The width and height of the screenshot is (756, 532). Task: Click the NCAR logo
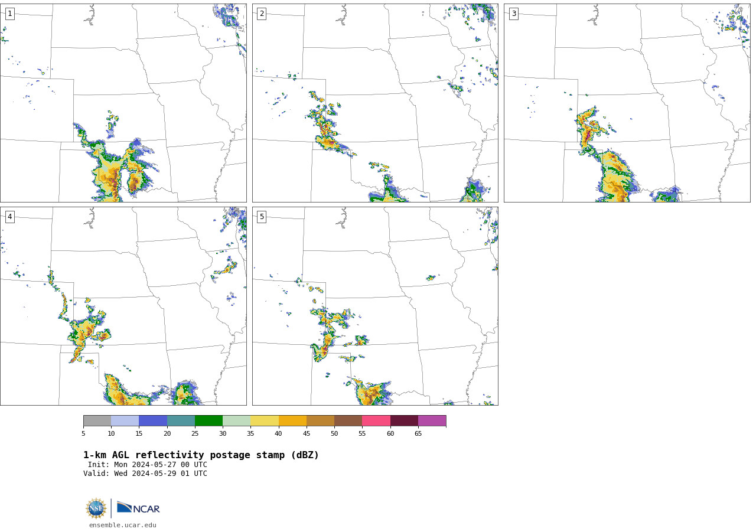click(x=138, y=508)
